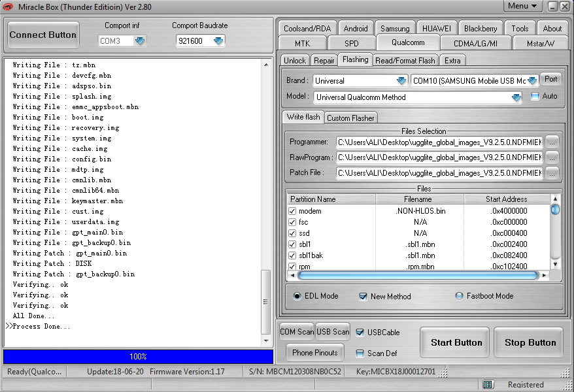This screenshot has width=574, height=392.
Task: Click the USB Scan button
Action: pyautogui.click(x=333, y=332)
